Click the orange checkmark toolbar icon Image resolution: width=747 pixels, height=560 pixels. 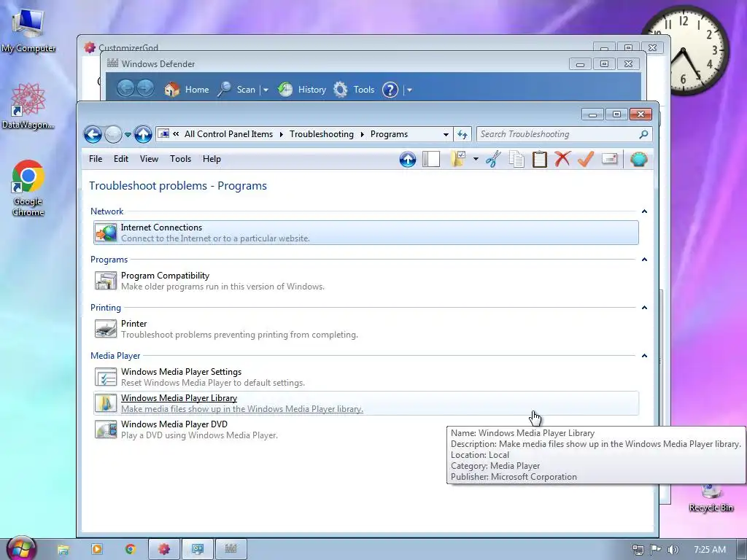tap(586, 159)
